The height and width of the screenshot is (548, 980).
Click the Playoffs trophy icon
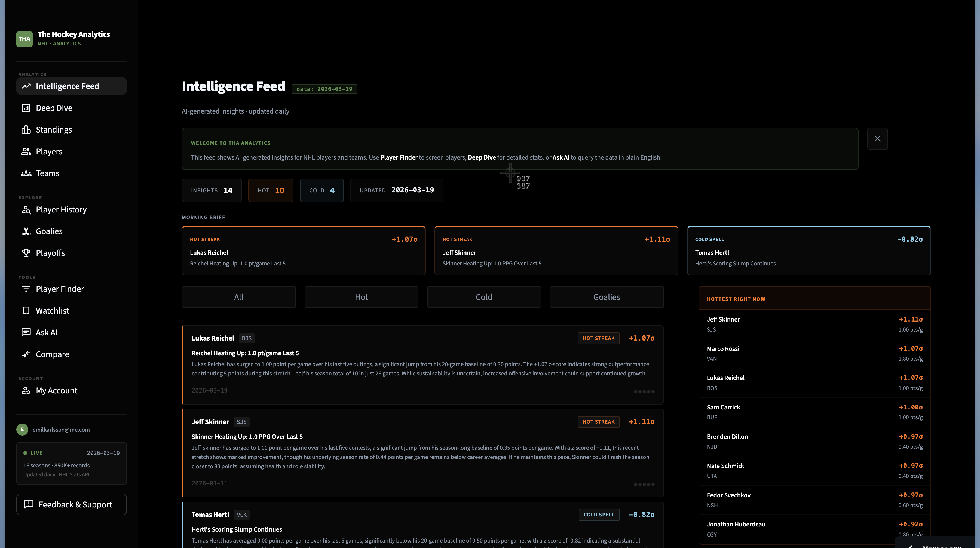point(26,253)
